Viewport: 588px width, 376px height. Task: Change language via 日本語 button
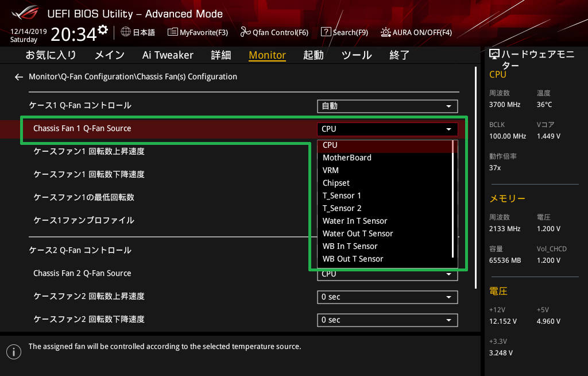pyautogui.click(x=138, y=32)
